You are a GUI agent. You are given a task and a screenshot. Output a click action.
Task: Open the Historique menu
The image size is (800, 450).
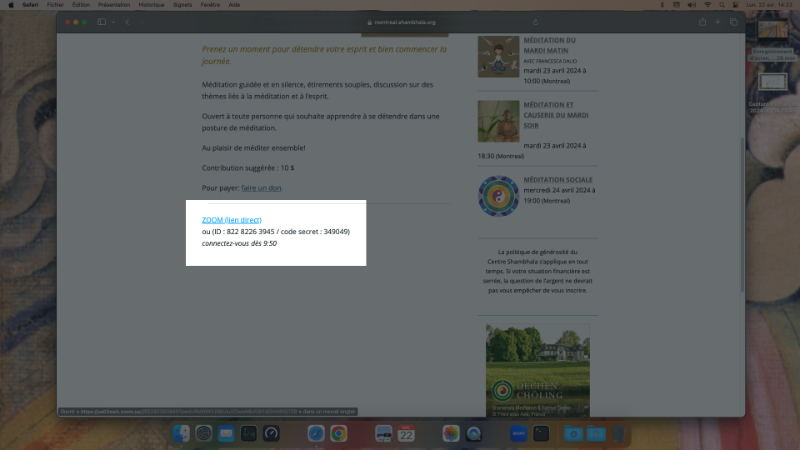152,4
